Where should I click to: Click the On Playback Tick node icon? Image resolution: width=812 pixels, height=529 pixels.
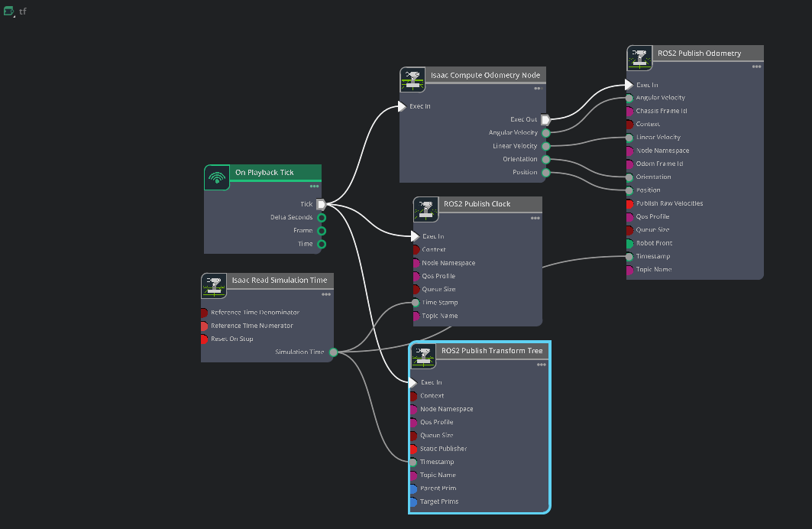pyautogui.click(x=217, y=177)
